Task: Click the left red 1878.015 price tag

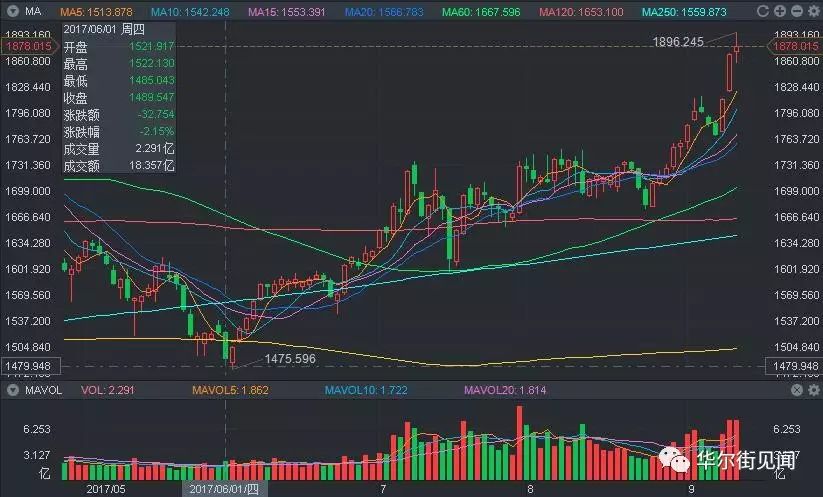Action: (x=28, y=46)
